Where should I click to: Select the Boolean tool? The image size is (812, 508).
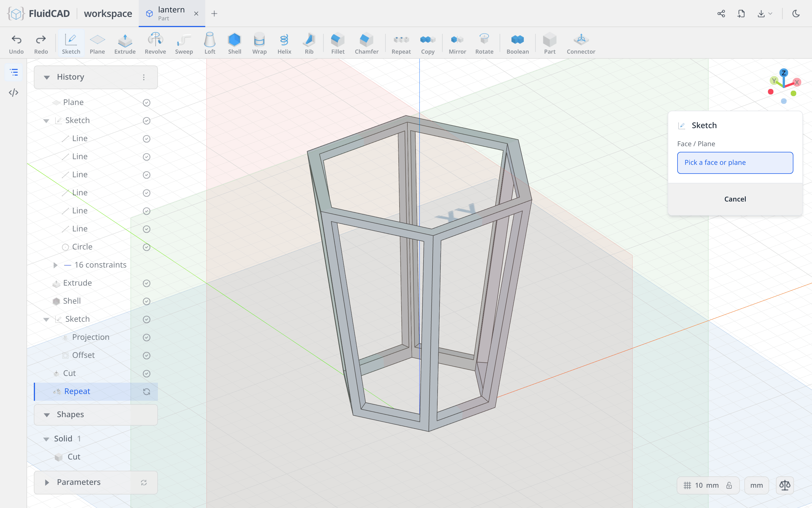point(517,44)
